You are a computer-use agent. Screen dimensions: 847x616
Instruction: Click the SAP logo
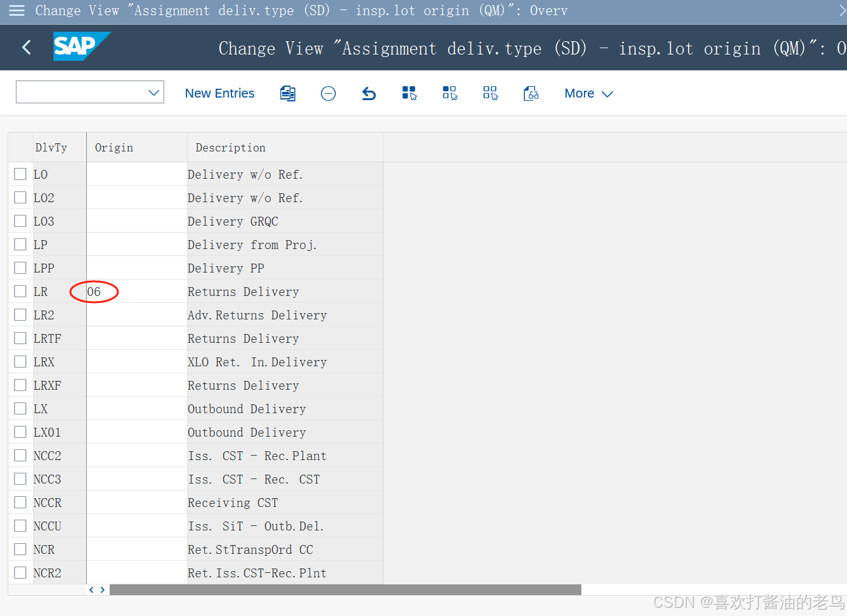tap(82, 46)
